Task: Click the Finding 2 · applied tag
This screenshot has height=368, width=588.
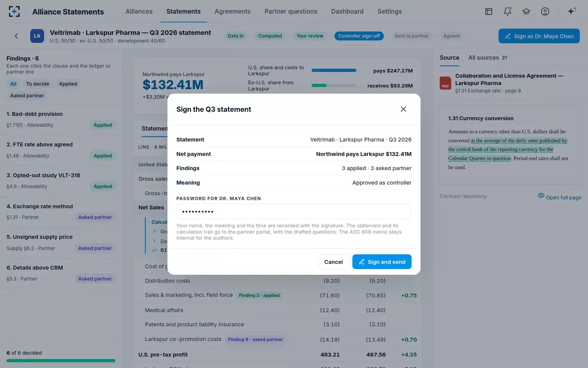Action: (259, 295)
